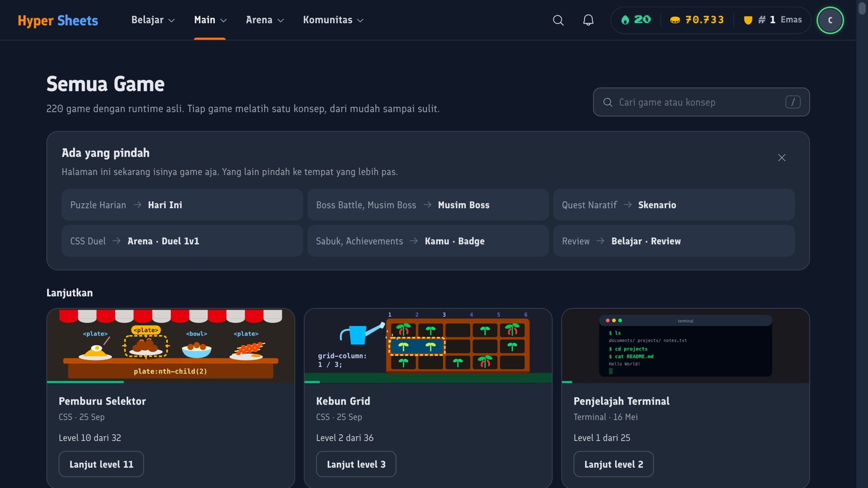This screenshot has width=868, height=488.
Task: Click the Penjelajah Terminal title
Action: tap(622, 401)
